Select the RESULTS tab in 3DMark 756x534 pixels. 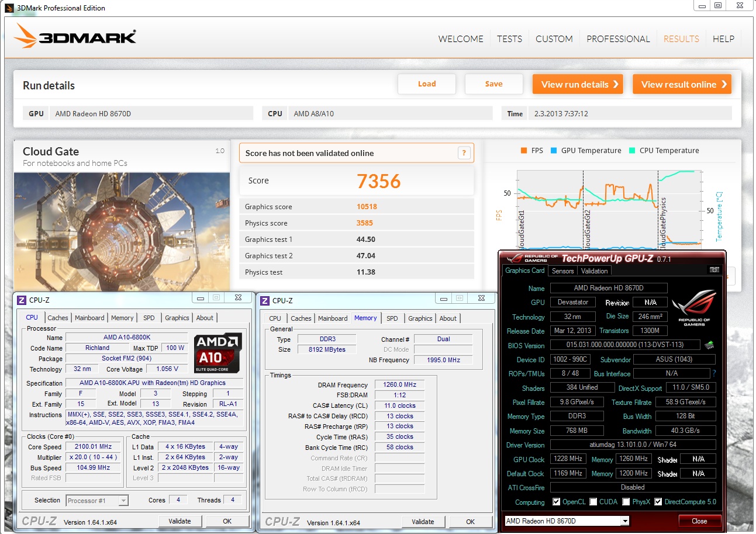[681, 39]
